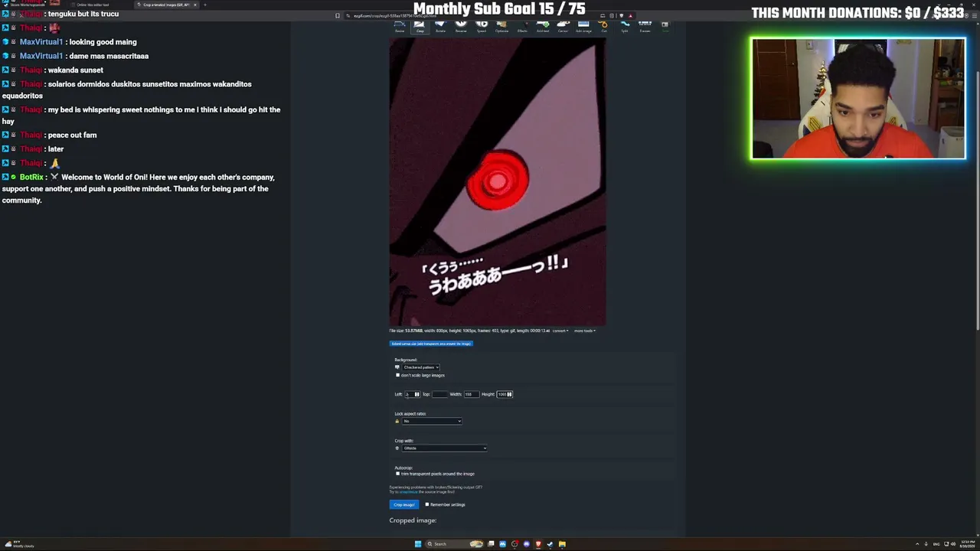980x551 pixels.
Task: Select the Crop tool in ezgif toolbar
Action: [420, 27]
